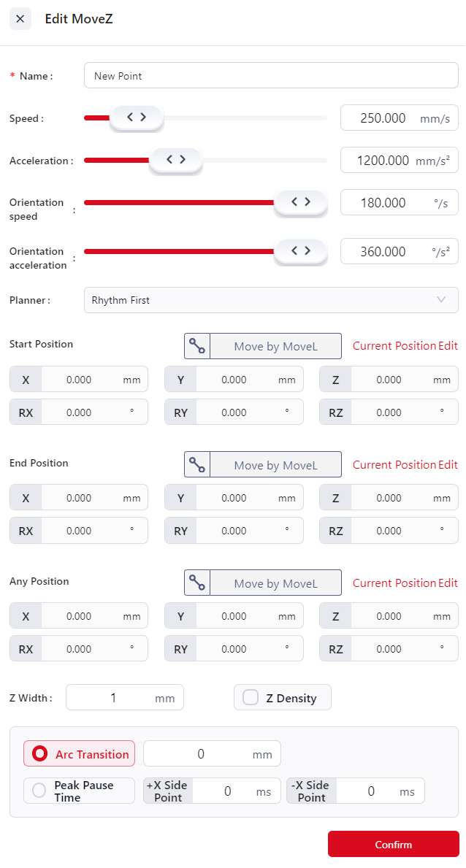466x868 pixels.
Task: Open the Planner dropdown
Action: 271,300
